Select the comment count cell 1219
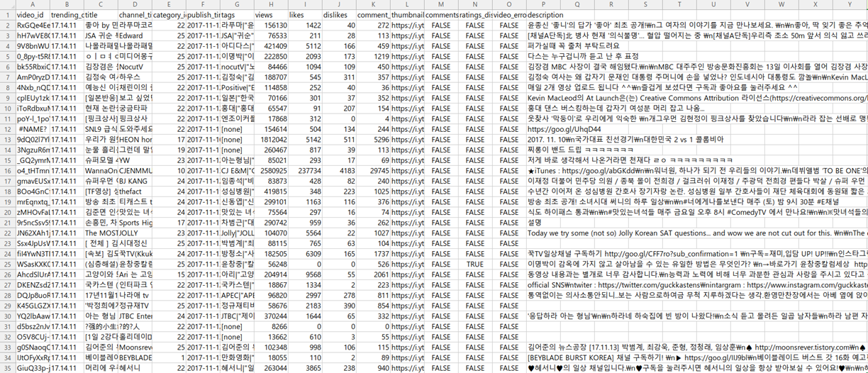Image resolution: width=868 pixels, height=373 pixels. [x=374, y=57]
